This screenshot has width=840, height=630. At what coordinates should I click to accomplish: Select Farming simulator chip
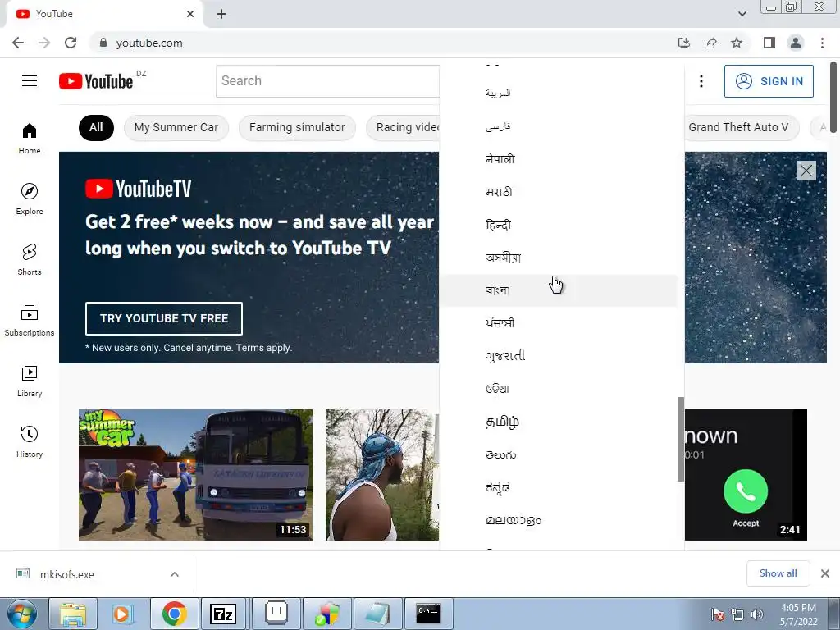(x=297, y=127)
